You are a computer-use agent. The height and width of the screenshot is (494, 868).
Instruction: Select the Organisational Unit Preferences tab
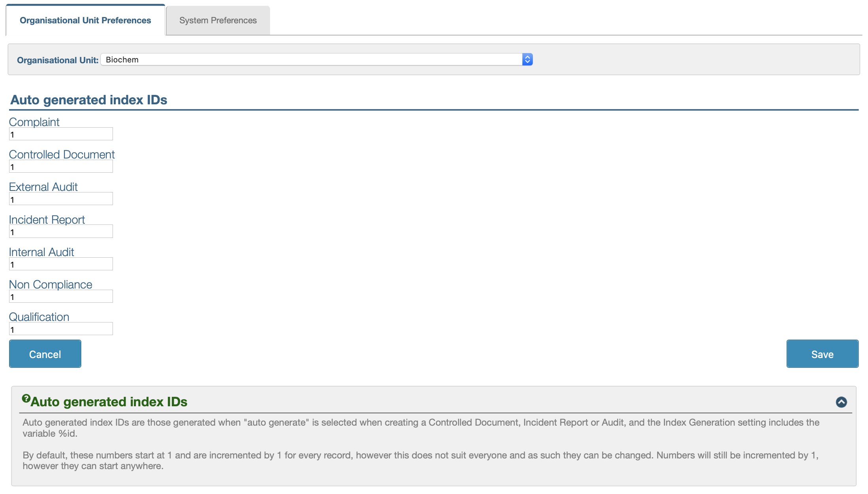(85, 21)
